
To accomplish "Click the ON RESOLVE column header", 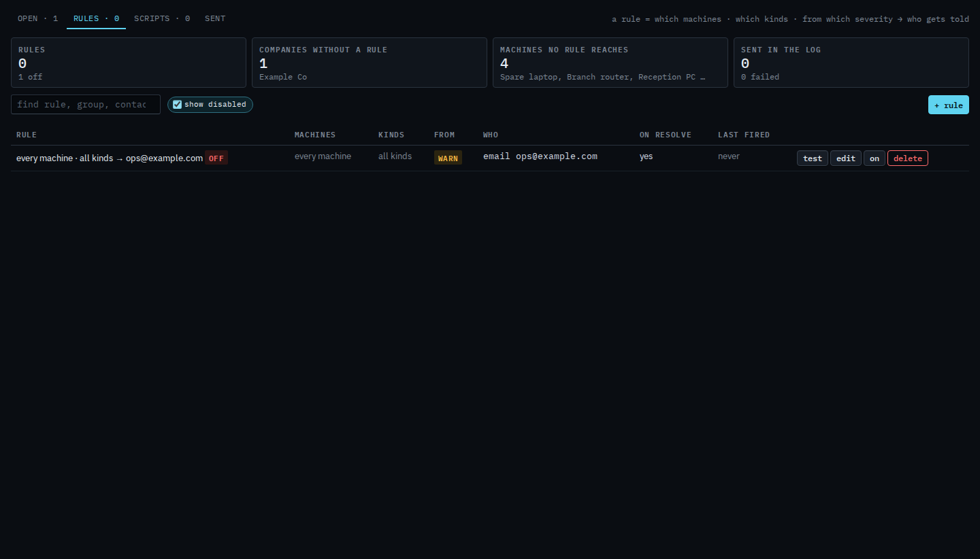I will pos(666,135).
